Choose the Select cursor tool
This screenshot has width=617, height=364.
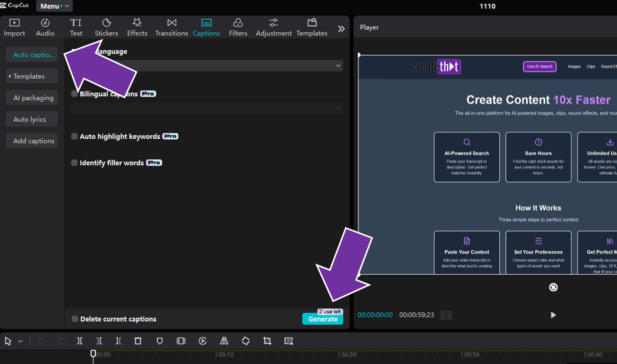pyautogui.click(x=8, y=341)
